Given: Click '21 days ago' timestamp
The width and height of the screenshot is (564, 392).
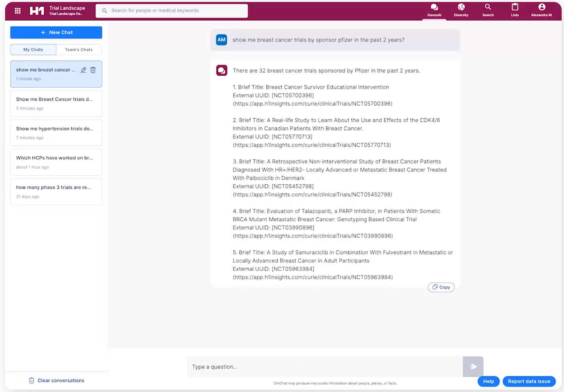Looking at the screenshot, I should pyautogui.click(x=28, y=197).
